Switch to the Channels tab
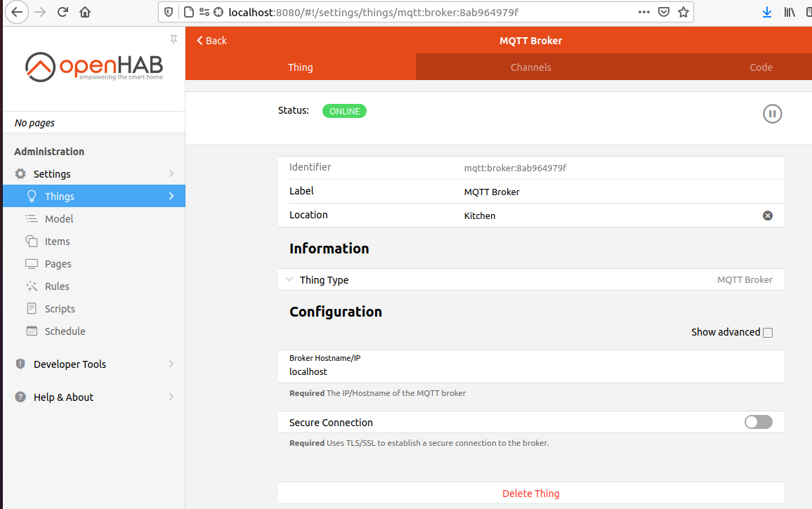The image size is (812, 509). 530,67
